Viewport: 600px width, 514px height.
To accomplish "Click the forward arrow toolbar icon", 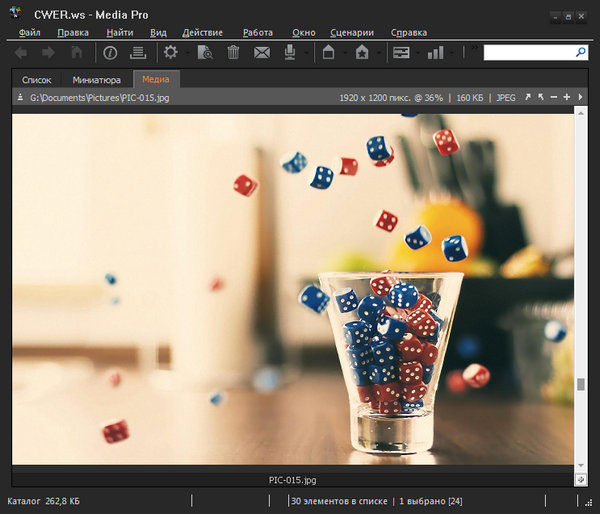I will coord(48,52).
